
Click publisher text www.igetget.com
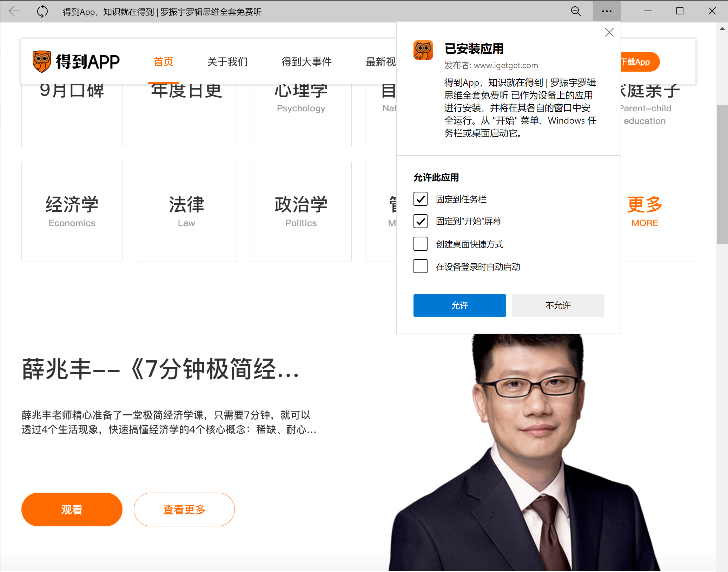(505, 65)
